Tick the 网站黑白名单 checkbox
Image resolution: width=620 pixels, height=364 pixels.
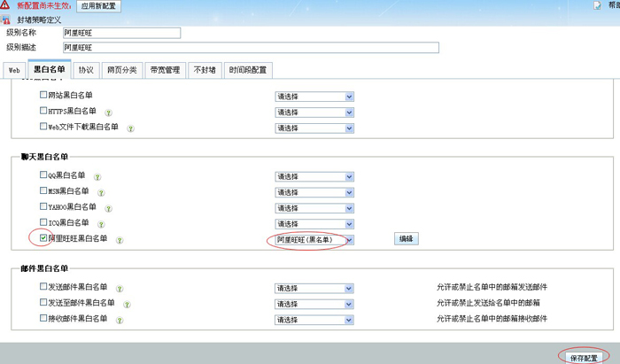tap(43, 95)
